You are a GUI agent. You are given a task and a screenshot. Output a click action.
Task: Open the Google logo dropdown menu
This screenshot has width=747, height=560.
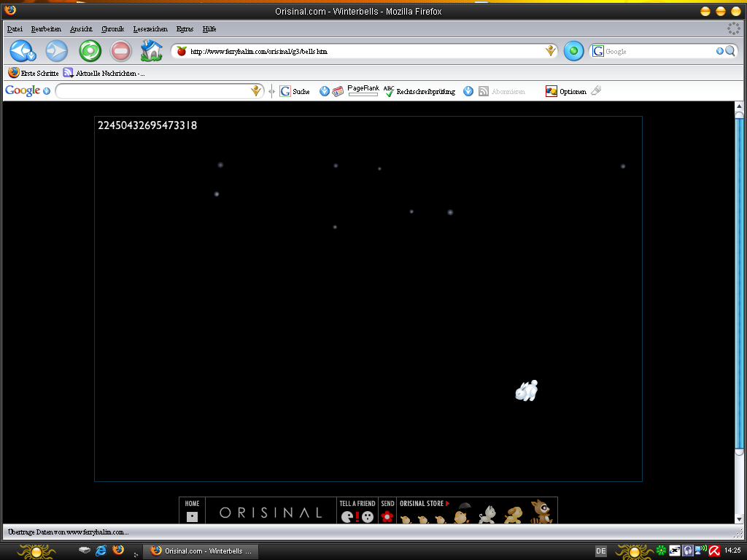click(x=47, y=91)
